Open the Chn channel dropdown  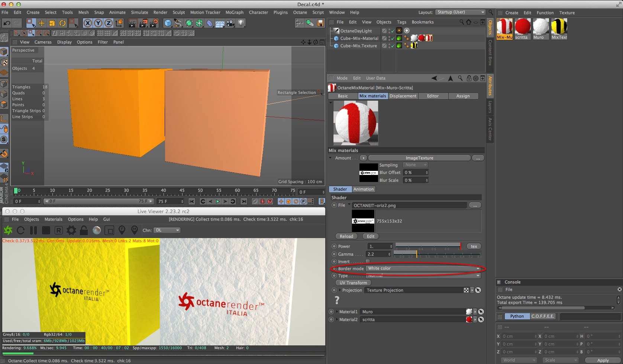(x=167, y=230)
